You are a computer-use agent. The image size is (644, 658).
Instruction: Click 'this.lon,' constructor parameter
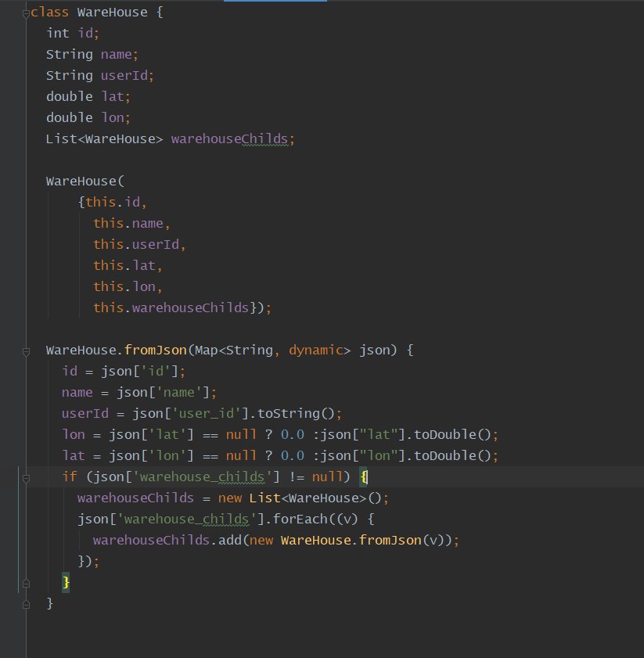point(128,286)
